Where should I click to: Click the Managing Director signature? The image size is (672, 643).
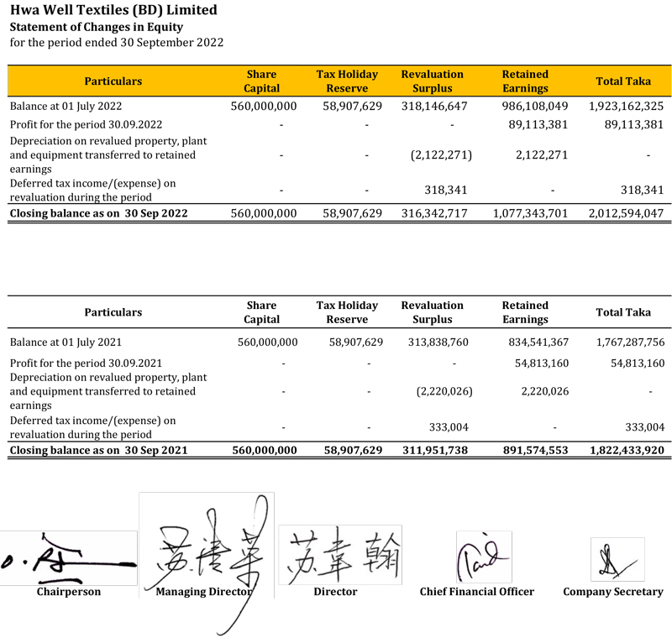[206, 554]
